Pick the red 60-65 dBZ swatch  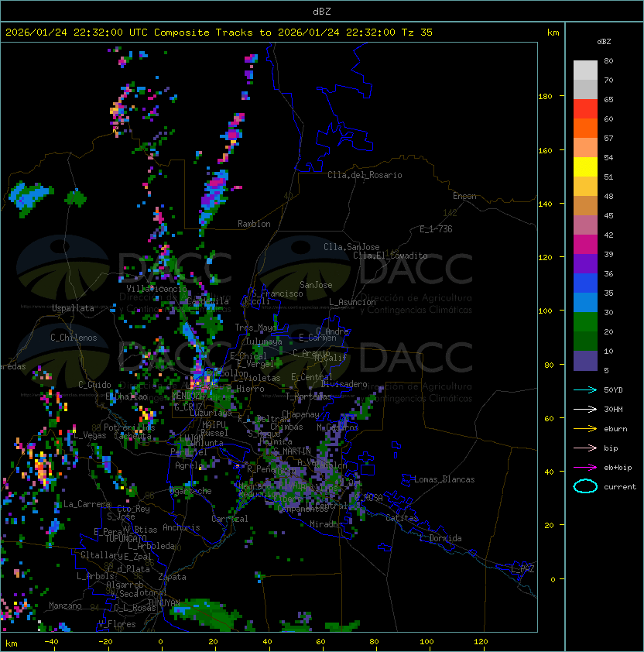585,109
